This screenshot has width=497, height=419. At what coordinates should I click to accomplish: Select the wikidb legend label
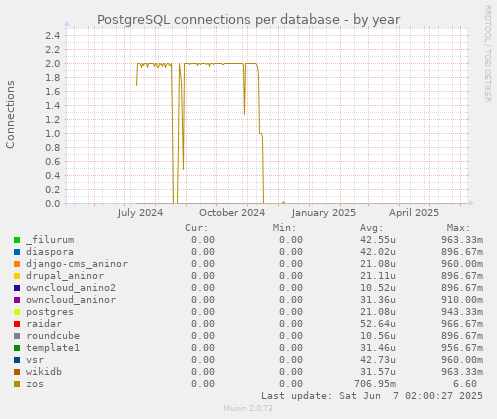coord(44,372)
